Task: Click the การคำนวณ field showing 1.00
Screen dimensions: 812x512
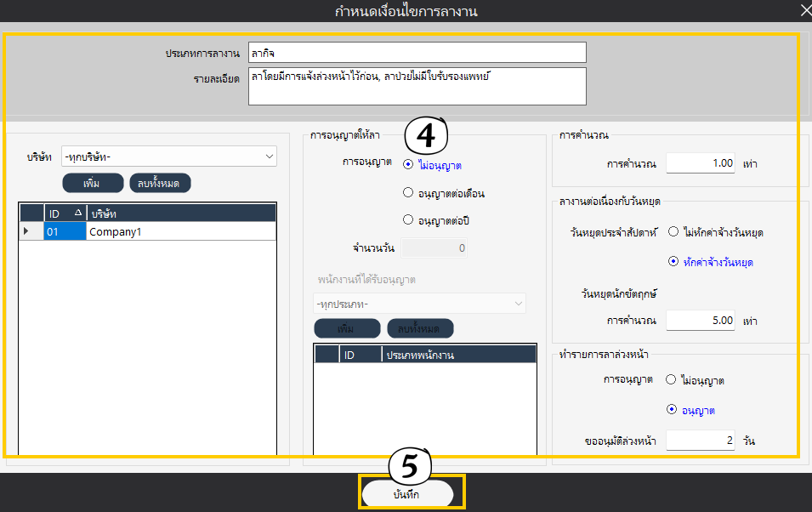Action: point(701,163)
